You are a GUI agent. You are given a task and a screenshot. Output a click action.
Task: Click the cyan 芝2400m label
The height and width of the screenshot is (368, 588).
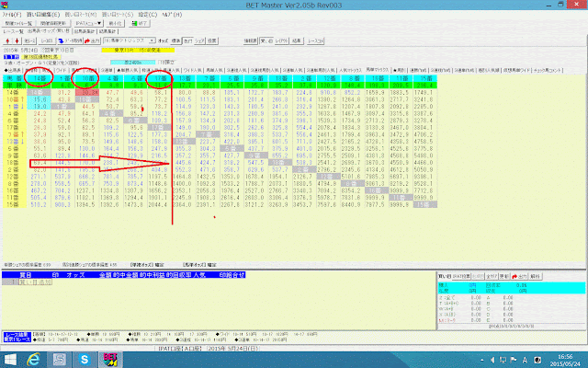click(x=132, y=63)
